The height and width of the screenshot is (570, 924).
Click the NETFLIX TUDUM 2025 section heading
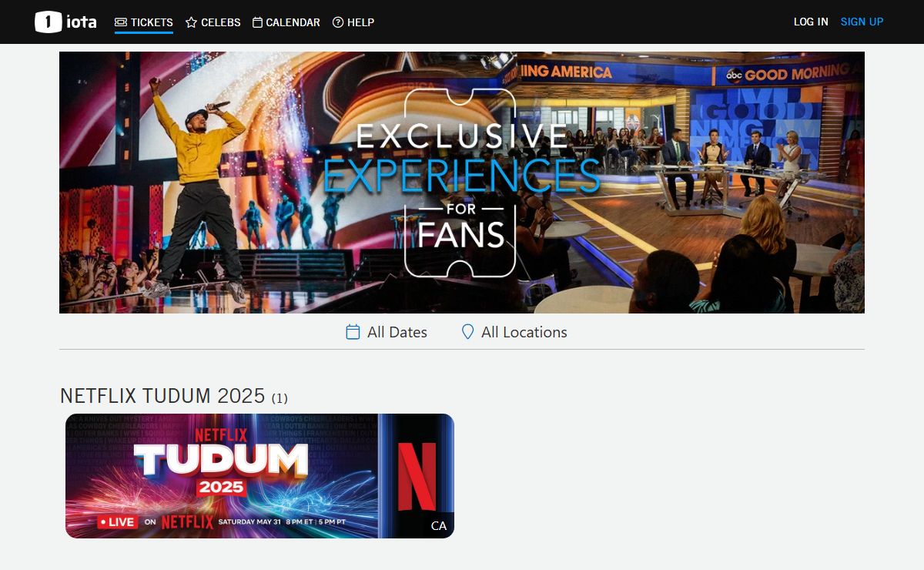point(174,396)
